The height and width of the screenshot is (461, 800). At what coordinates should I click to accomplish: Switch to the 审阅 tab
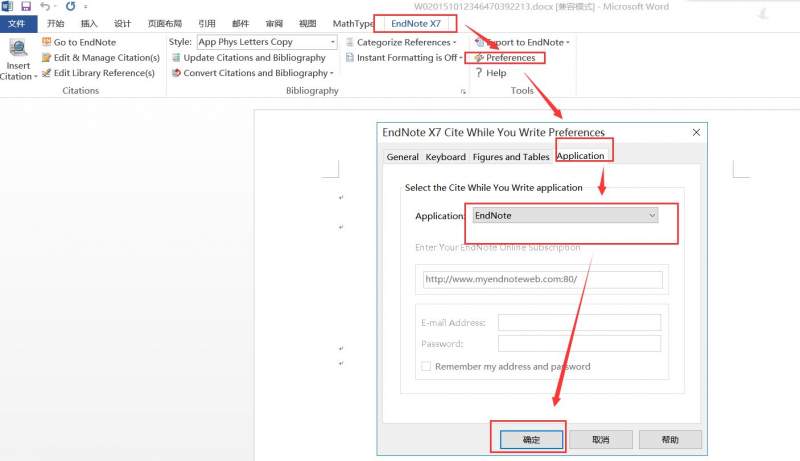point(274,23)
